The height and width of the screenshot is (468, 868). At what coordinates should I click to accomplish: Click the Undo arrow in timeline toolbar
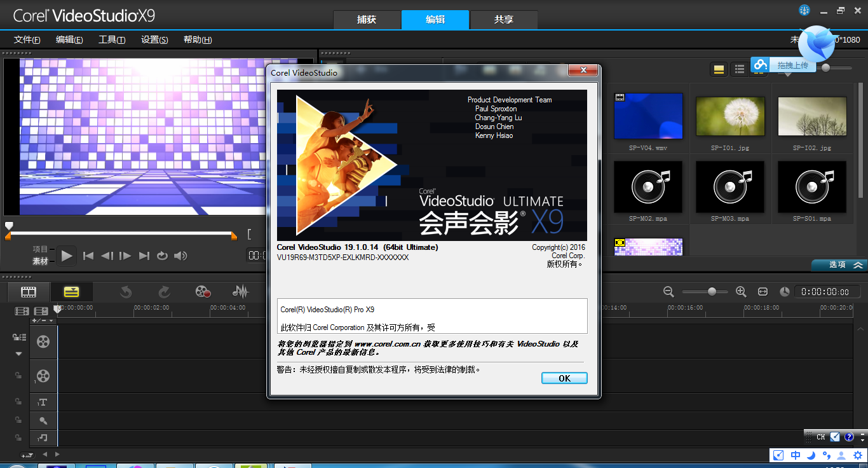[126, 292]
